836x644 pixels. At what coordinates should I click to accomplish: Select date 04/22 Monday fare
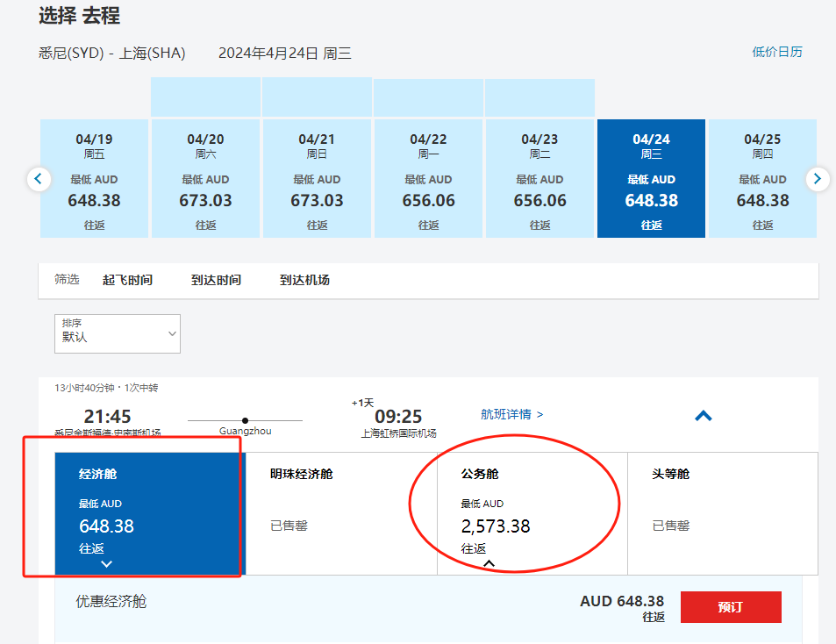coord(429,179)
